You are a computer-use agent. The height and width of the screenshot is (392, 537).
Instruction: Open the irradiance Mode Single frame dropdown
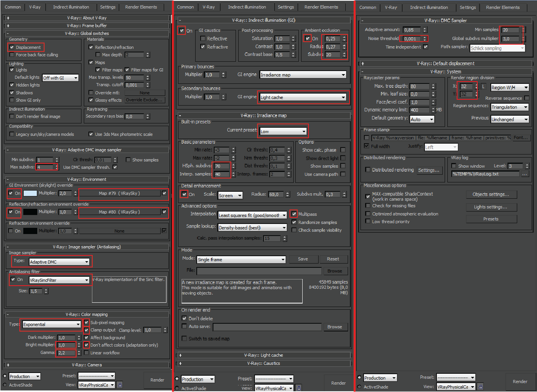pos(241,260)
